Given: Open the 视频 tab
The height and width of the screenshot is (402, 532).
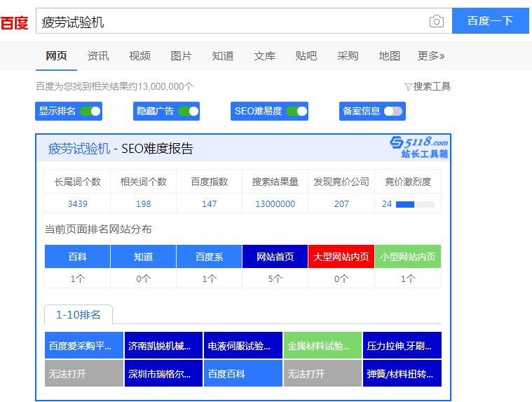Looking at the screenshot, I should tap(139, 56).
